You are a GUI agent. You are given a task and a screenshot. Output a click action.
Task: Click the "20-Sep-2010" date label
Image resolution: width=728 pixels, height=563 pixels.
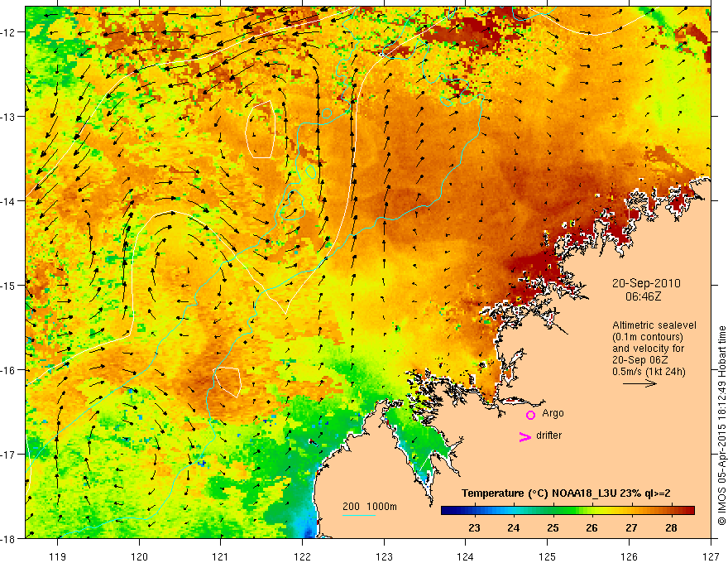tap(646, 283)
